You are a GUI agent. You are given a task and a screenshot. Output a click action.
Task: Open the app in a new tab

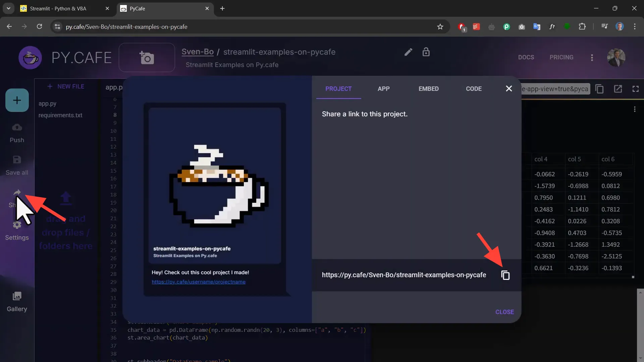[x=618, y=88]
